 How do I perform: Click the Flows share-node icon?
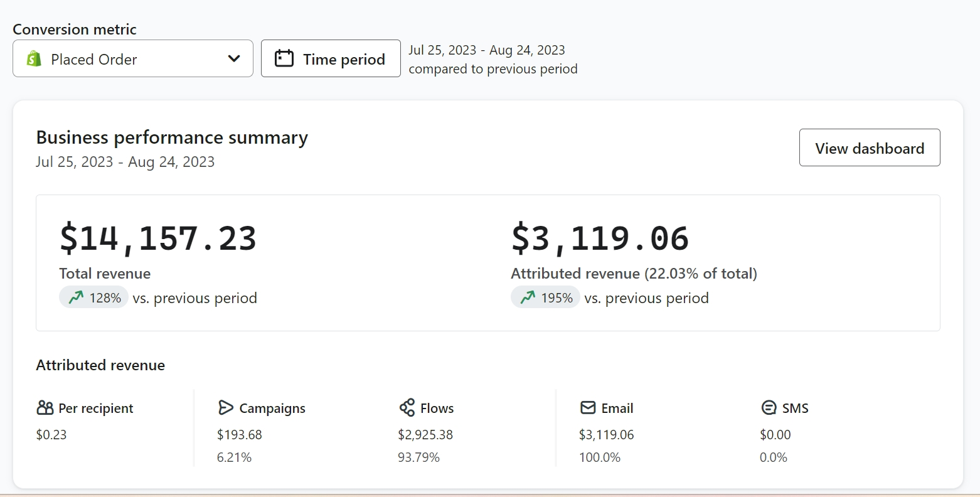[x=407, y=408]
